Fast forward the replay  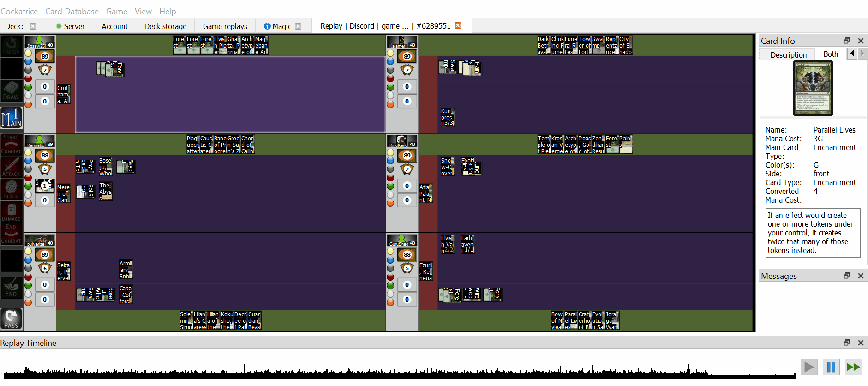tap(853, 367)
